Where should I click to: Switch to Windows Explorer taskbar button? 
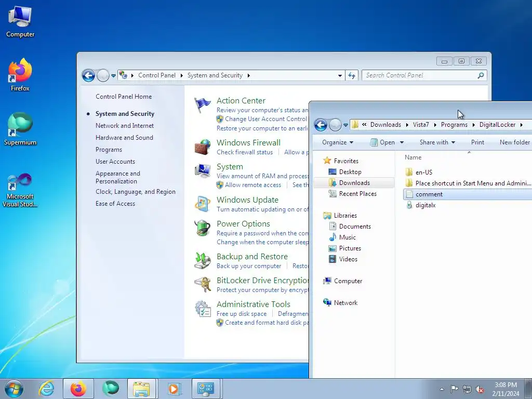[x=141, y=389]
